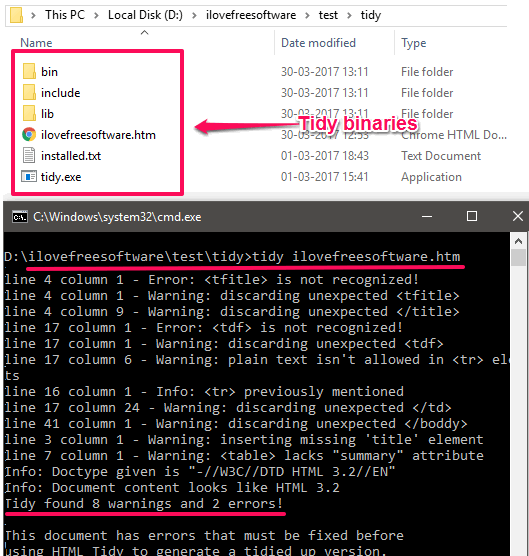Maximize the cmd.exe window
The width and height of the screenshot is (529, 556).
(x=472, y=216)
